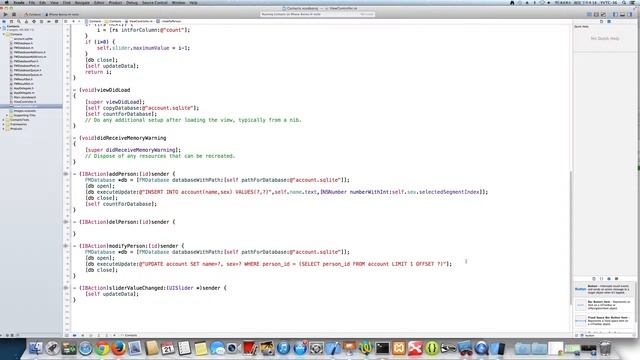Open the Test navigator tab
The image size is (640, 360).
34,21
